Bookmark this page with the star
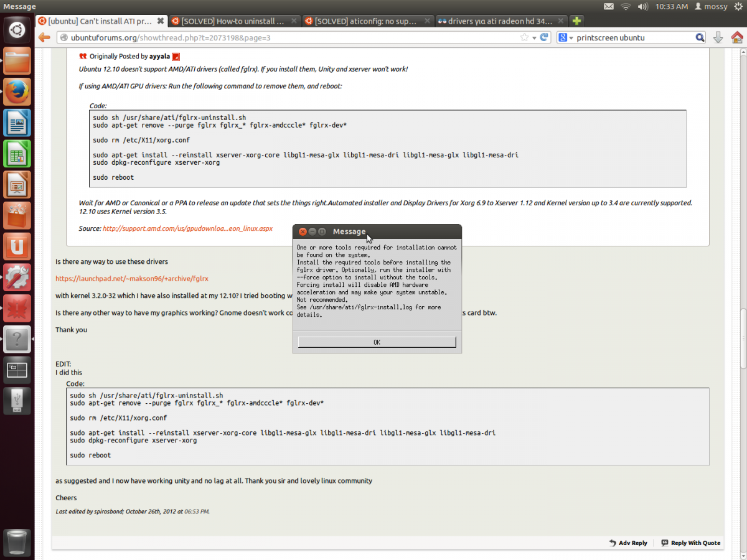 (525, 37)
